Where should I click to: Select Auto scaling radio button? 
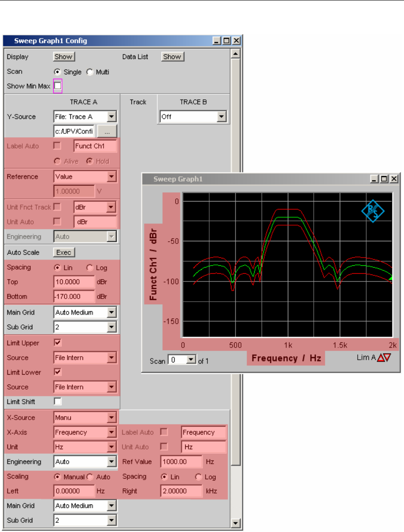tap(90, 477)
